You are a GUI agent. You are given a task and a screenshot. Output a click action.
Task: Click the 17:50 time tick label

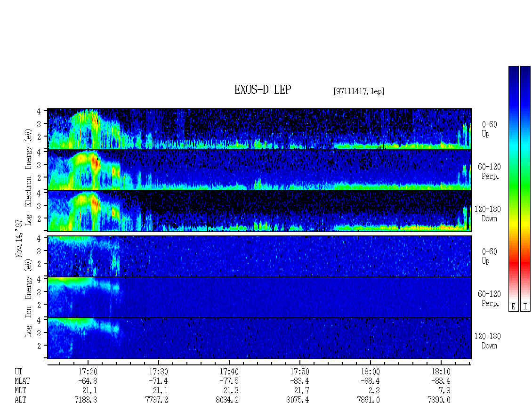pos(299,372)
